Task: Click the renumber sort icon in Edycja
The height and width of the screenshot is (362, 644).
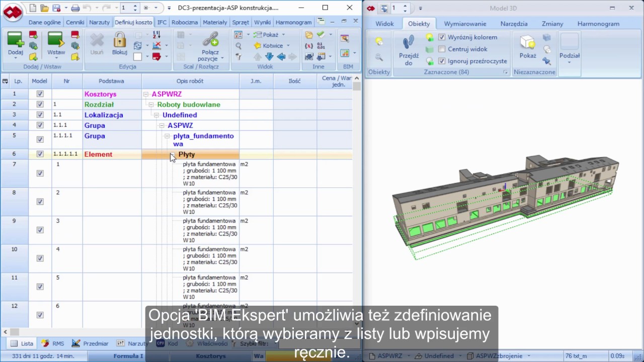Action: tap(156, 35)
